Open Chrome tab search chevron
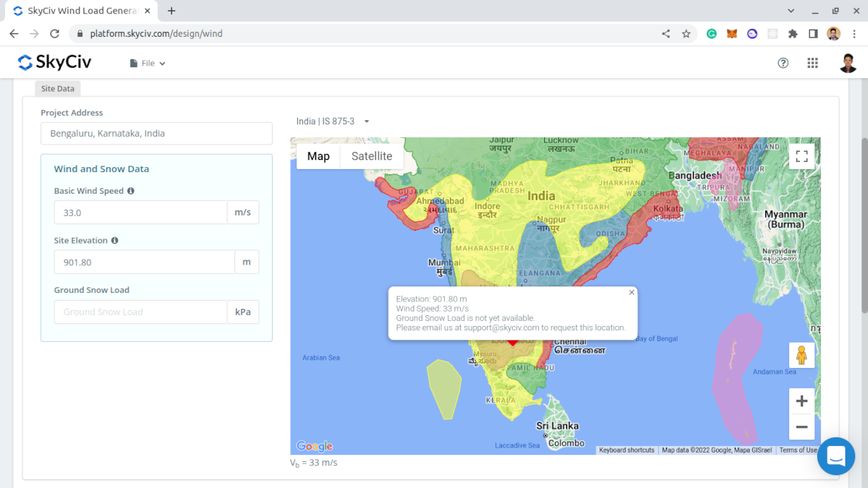This screenshot has height=488, width=868. [x=789, y=11]
